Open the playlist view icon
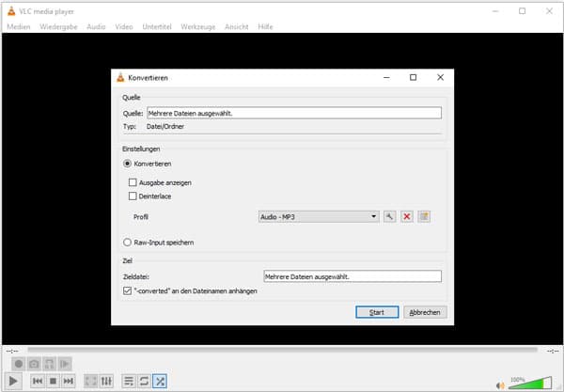Image resolution: width=564 pixels, height=392 pixels. [127, 381]
